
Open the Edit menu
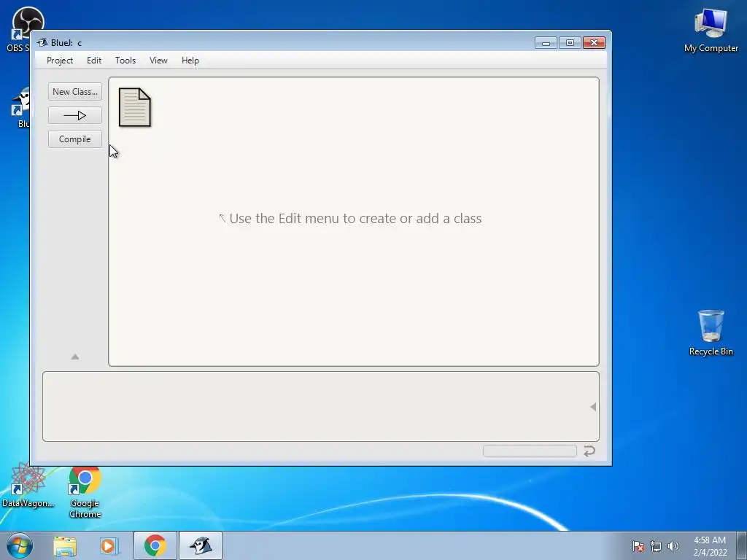[94, 61]
